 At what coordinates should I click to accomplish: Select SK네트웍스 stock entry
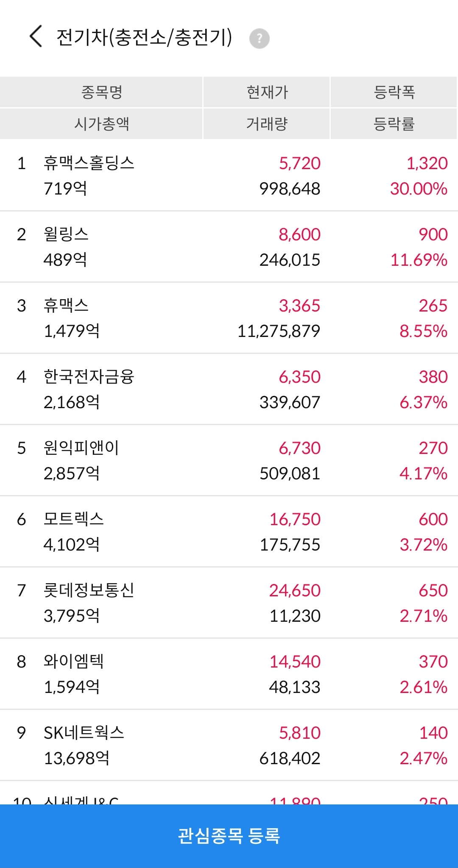pyautogui.click(x=229, y=745)
